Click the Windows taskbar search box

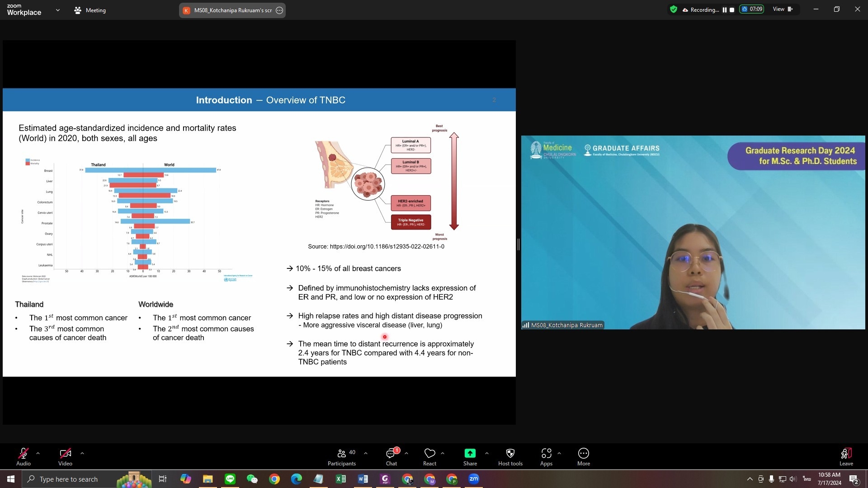(68, 479)
